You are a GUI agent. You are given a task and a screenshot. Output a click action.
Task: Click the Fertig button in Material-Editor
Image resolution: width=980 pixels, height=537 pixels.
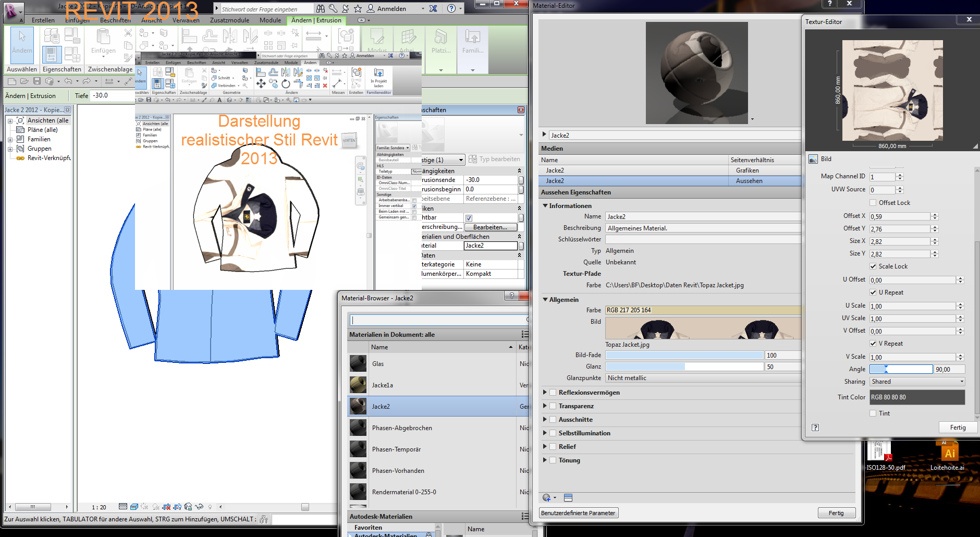click(836, 513)
